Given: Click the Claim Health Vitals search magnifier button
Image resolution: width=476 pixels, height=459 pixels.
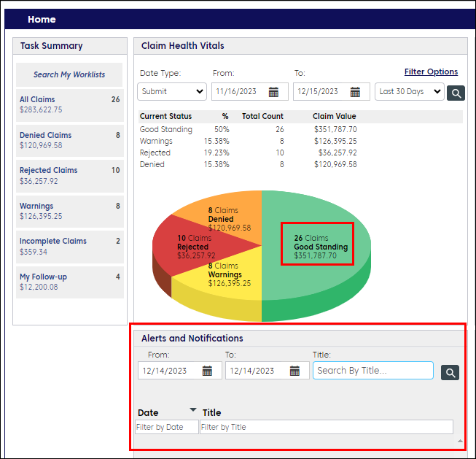Looking at the screenshot, I should click(456, 93).
